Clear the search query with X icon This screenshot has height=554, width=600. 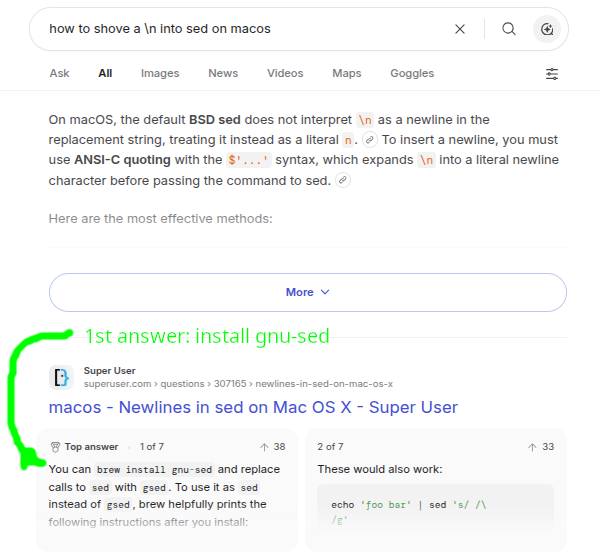click(x=460, y=29)
